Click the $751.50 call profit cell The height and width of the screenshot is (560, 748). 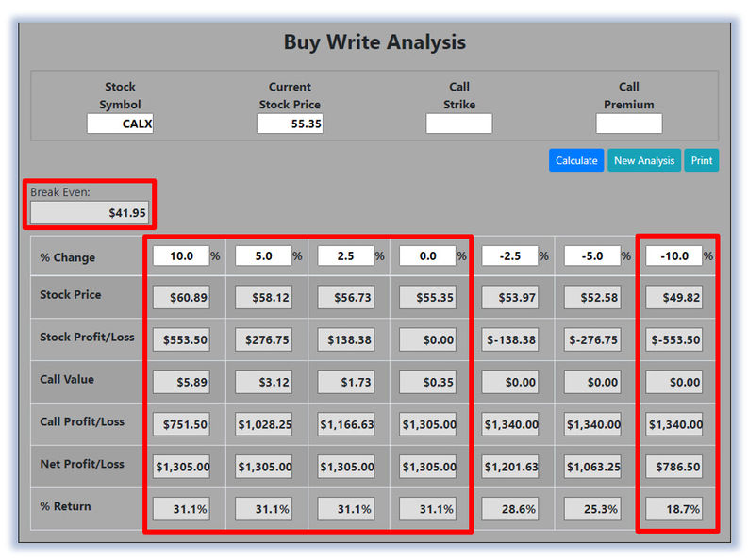[x=181, y=424]
